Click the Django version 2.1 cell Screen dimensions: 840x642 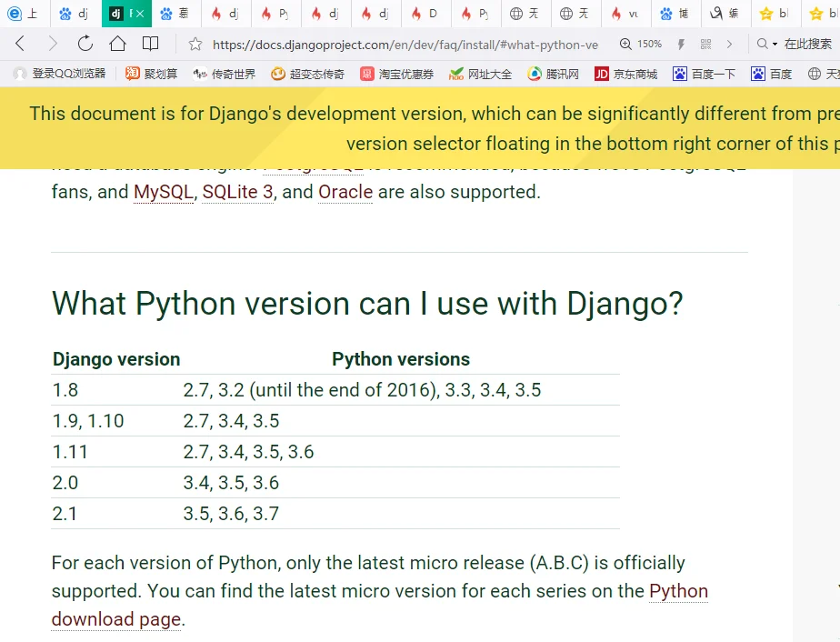click(x=65, y=514)
